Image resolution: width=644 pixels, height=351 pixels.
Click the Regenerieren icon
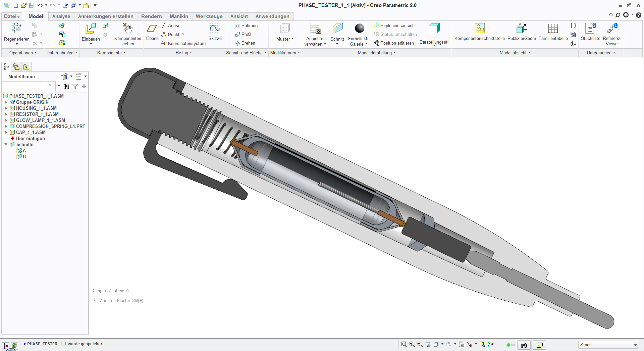pyautogui.click(x=16, y=29)
